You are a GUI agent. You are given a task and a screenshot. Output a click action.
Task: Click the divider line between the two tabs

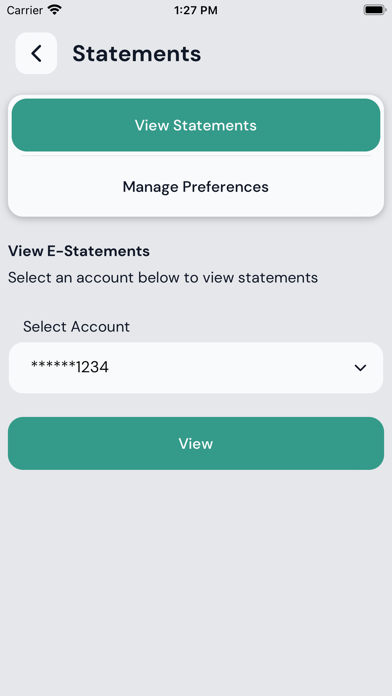[x=196, y=155]
